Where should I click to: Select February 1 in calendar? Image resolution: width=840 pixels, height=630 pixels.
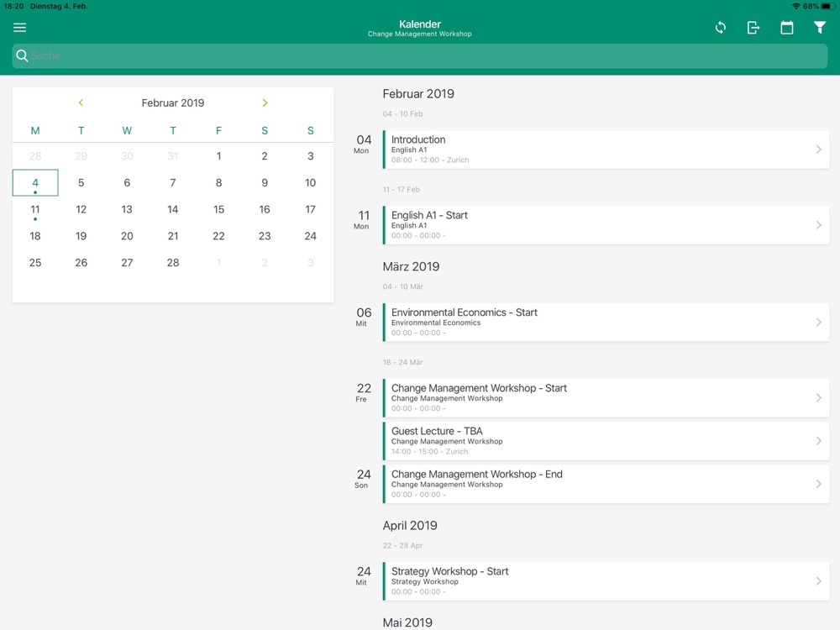click(x=218, y=156)
